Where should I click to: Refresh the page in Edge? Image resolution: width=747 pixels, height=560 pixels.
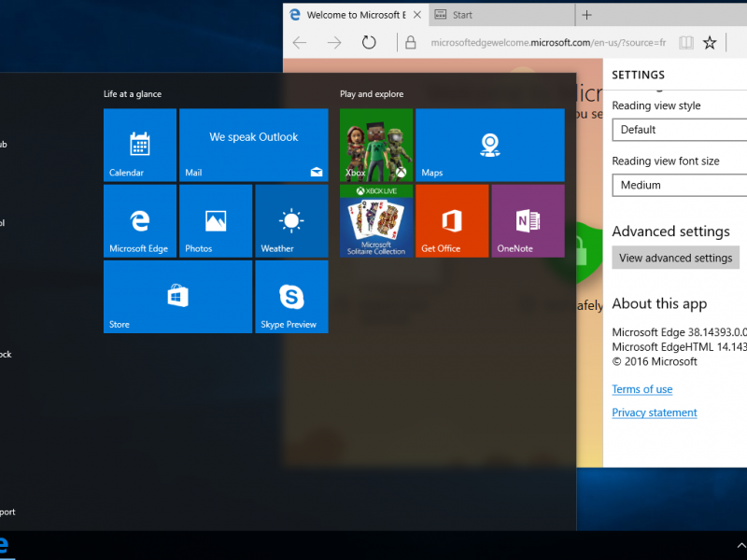369,43
